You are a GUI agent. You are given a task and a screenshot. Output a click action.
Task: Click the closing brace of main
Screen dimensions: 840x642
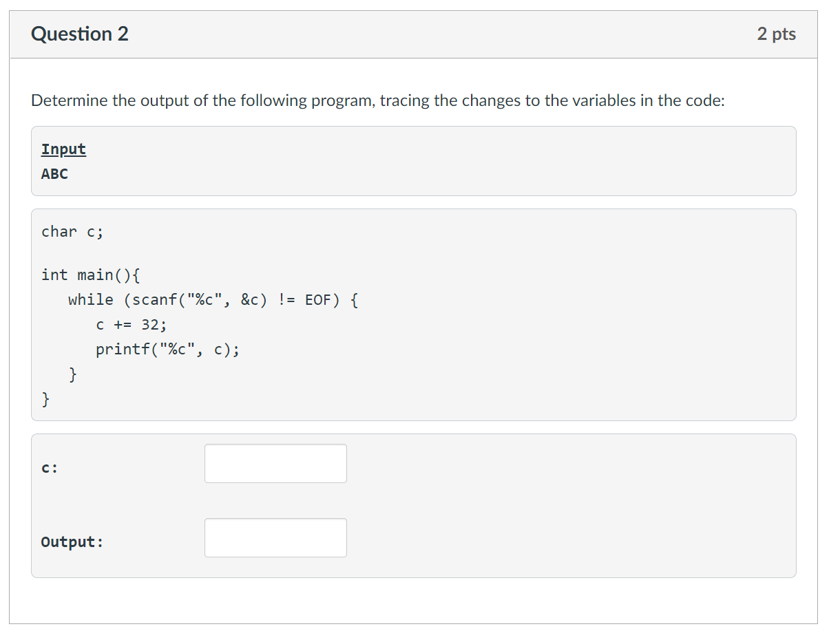[45, 398]
